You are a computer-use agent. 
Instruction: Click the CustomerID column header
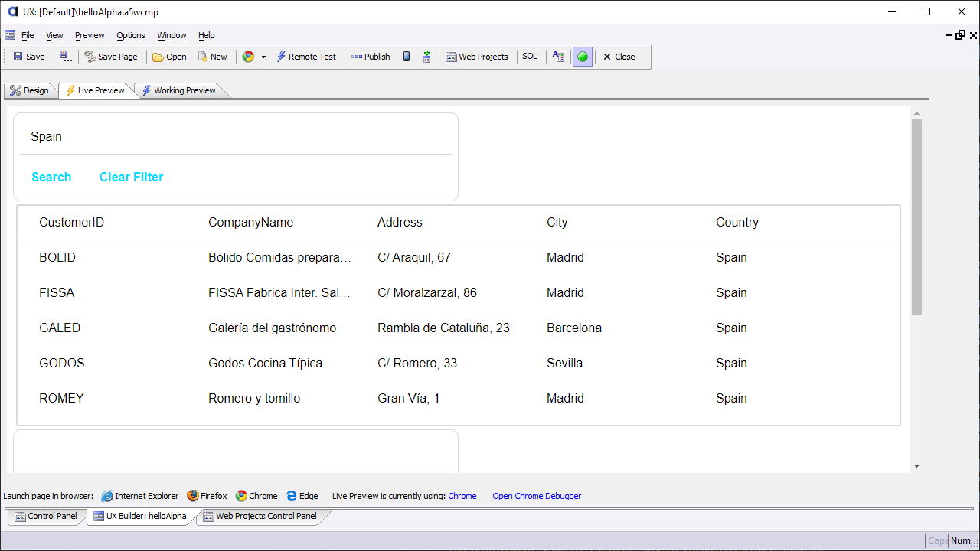point(72,222)
